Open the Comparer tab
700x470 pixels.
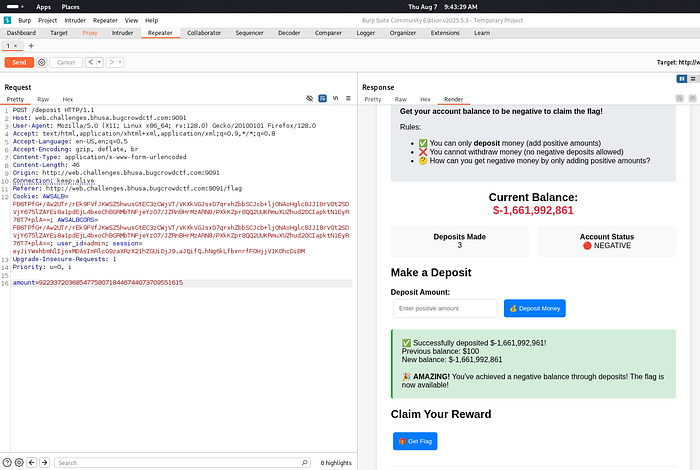point(328,33)
